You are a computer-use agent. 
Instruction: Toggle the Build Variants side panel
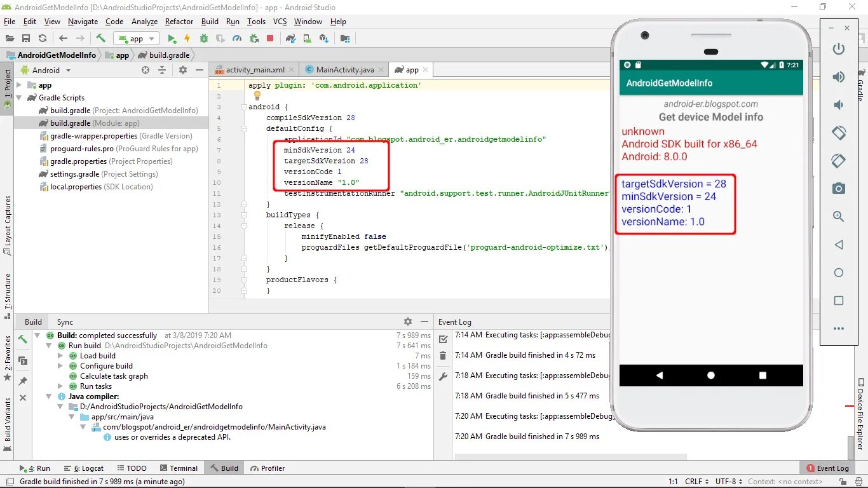point(8,420)
